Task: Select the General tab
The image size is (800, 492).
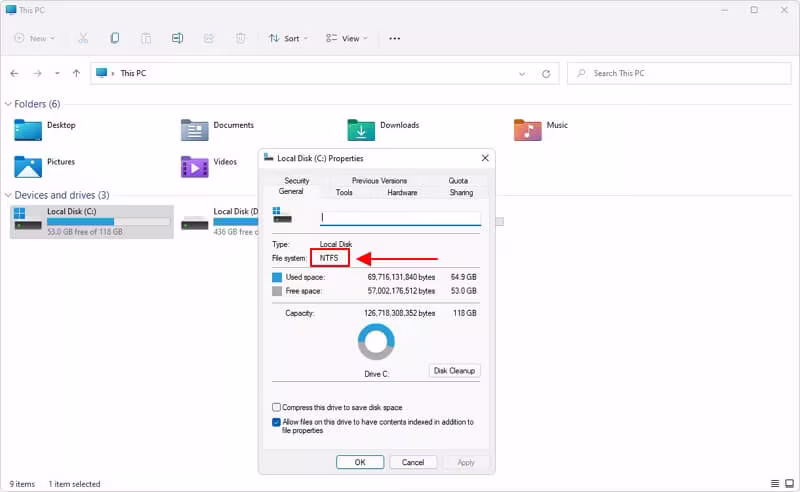Action: (x=291, y=191)
